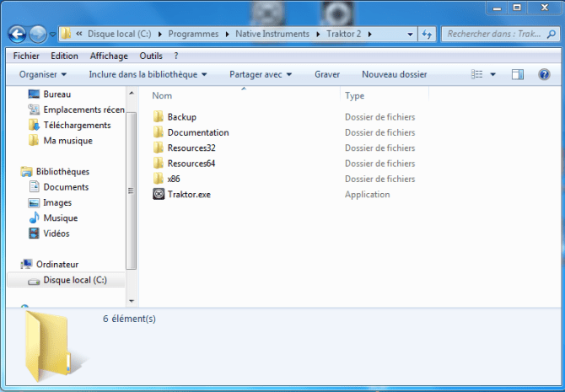
Task: Select the Documentation folder icon
Action: [159, 132]
